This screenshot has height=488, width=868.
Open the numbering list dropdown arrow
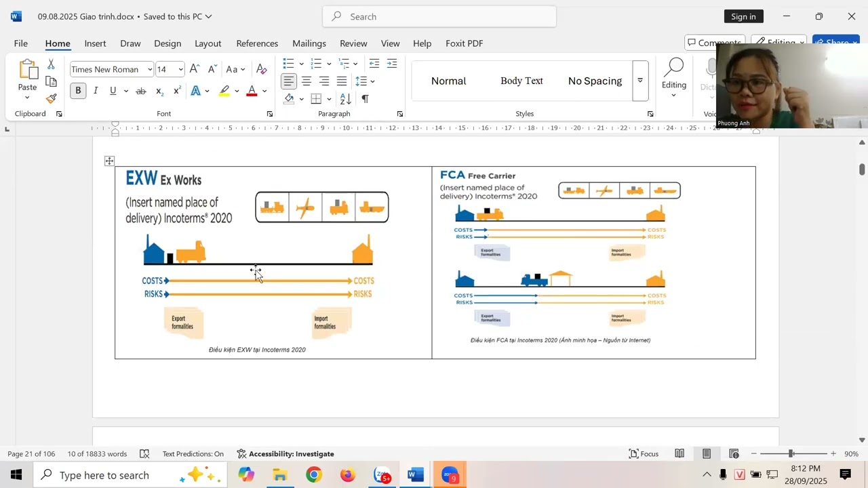coord(329,64)
